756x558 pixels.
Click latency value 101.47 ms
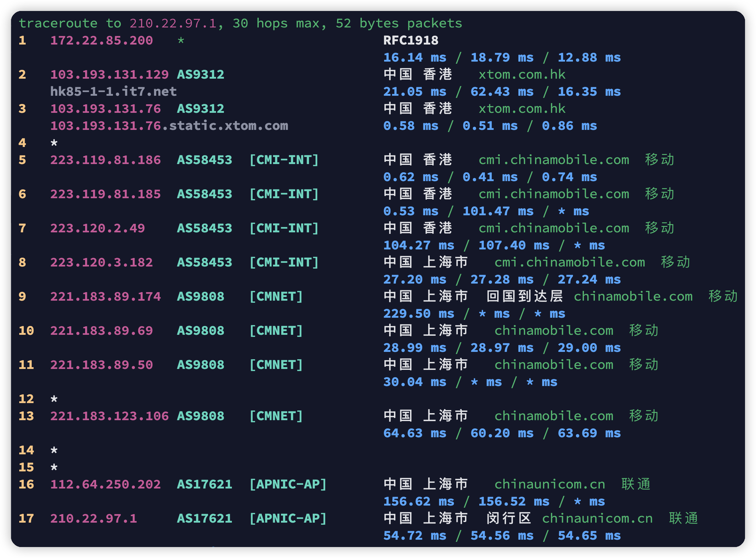tap(498, 211)
